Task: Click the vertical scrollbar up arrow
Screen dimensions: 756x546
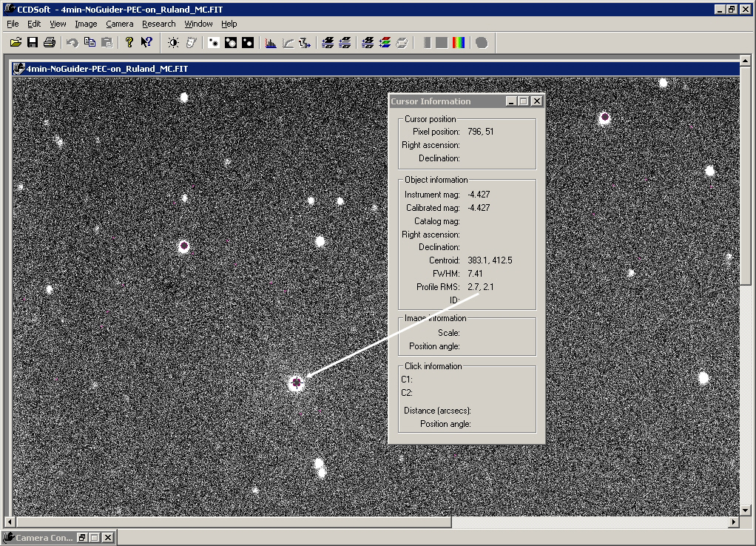Action: 745,61
